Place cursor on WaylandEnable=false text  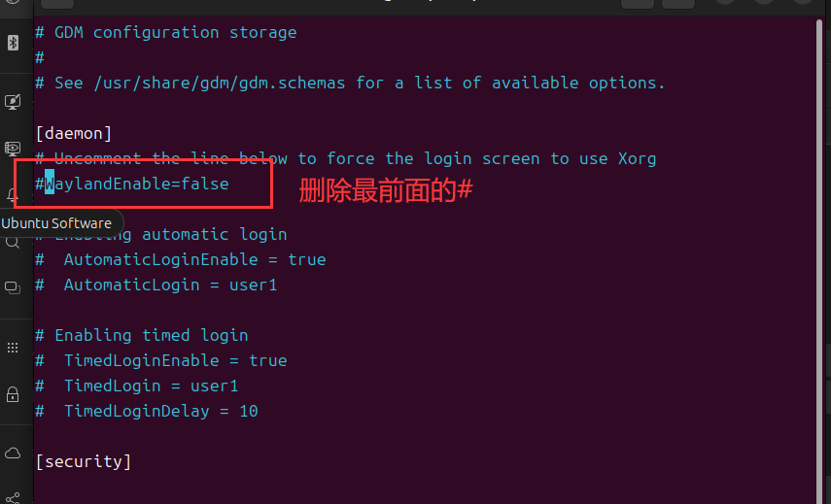pos(137,185)
